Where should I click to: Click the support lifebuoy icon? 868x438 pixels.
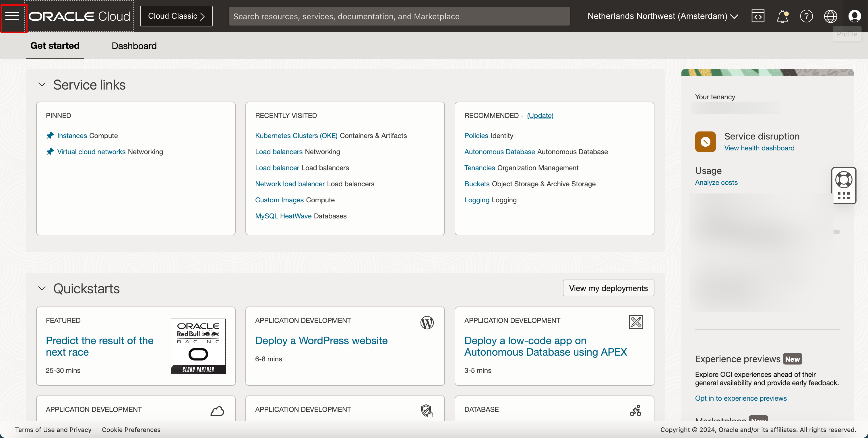pyautogui.click(x=844, y=180)
